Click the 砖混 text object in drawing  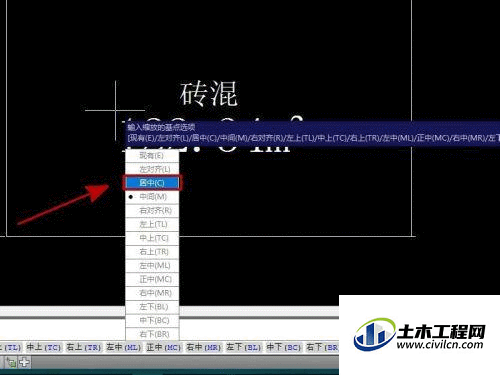click(209, 94)
